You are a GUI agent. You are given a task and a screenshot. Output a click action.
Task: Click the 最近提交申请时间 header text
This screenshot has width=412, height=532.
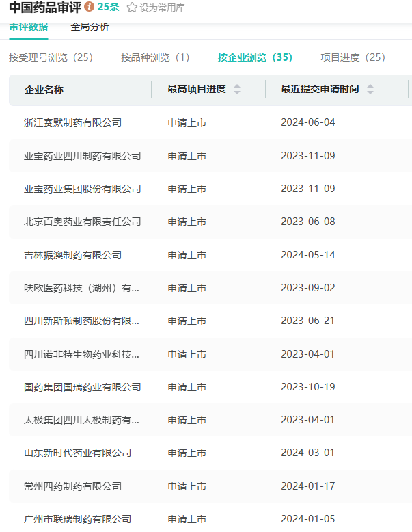point(320,89)
